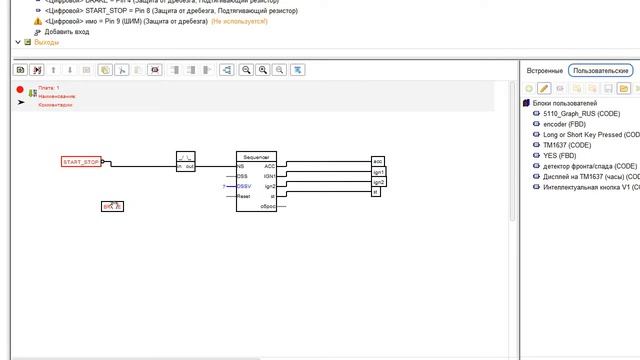Image resolution: width=640 pixels, height=360 pixels.
Task: Click the Не используется warning text
Action: tap(239, 21)
